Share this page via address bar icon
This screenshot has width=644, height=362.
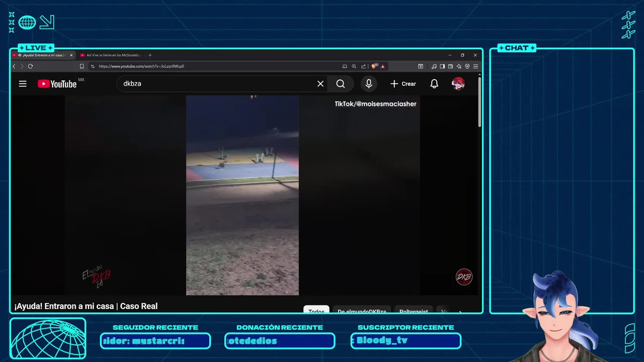[363, 66]
